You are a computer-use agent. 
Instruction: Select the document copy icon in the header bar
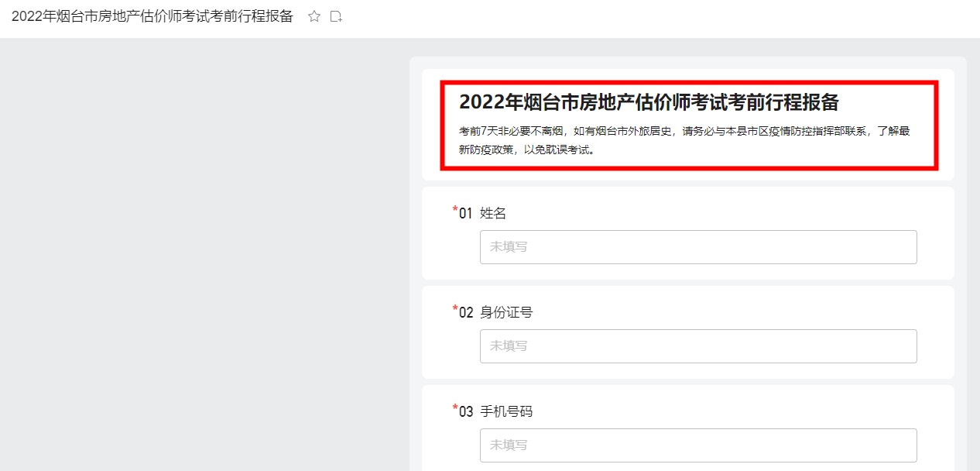click(336, 15)
